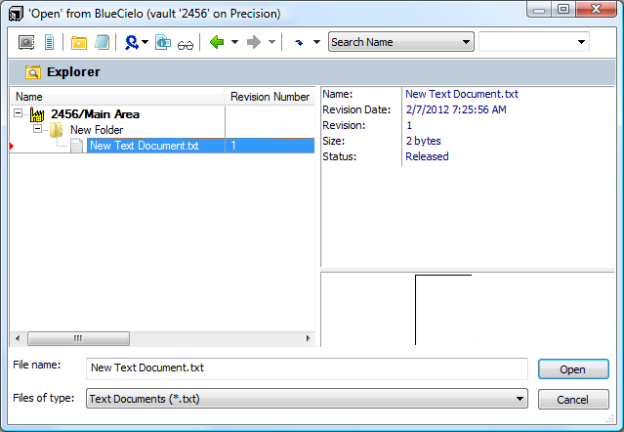Click the Open button

(573, 370)
